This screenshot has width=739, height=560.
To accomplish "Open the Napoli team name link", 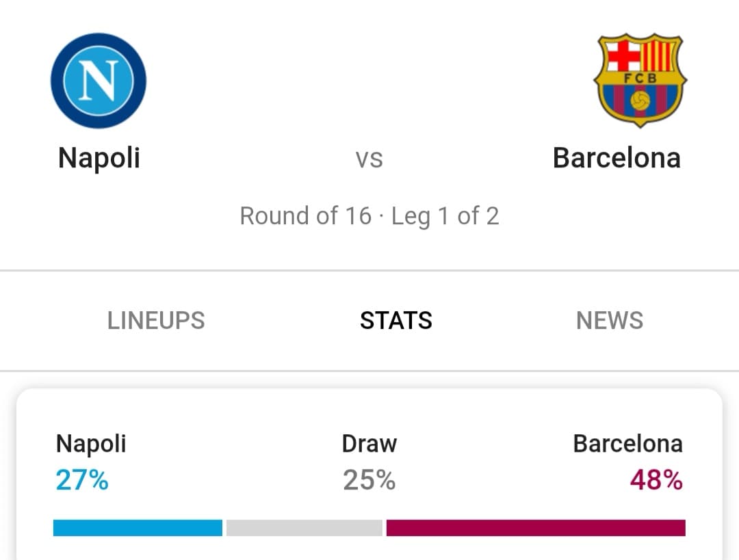I will tap(99, 158).
